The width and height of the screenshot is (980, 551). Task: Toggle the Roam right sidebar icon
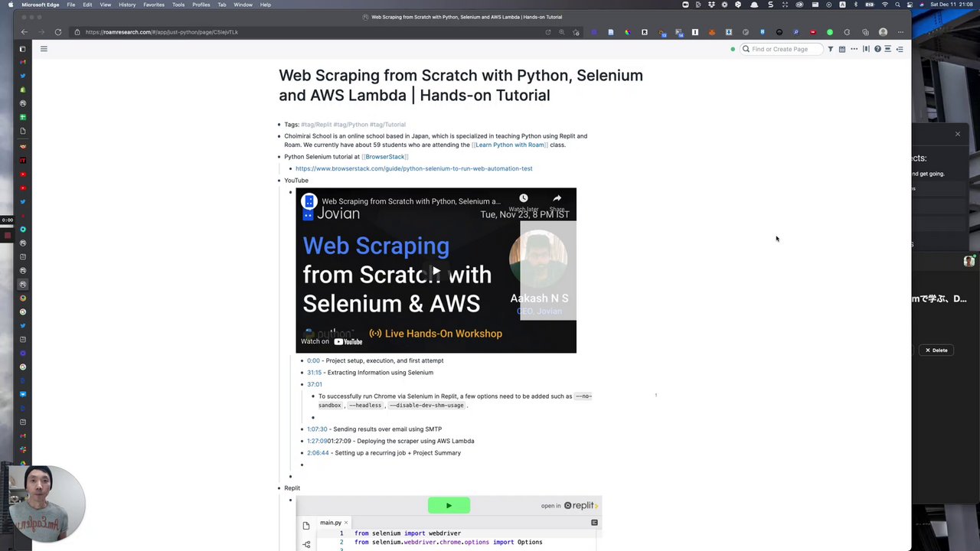[900, 49]
